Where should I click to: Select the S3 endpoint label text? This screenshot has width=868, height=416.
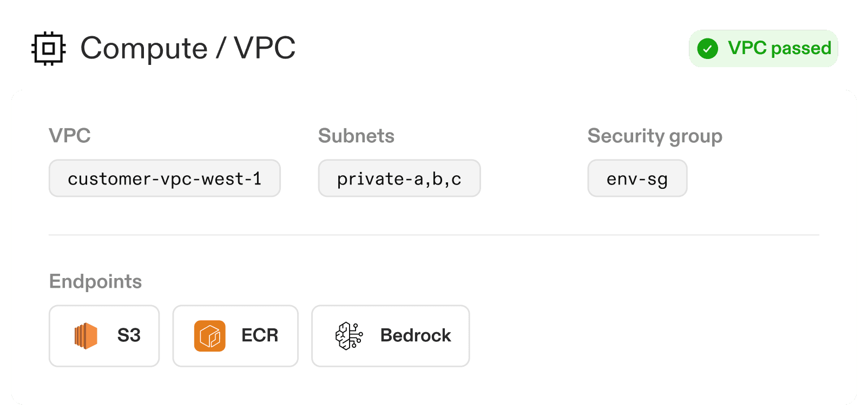[129, 336]
